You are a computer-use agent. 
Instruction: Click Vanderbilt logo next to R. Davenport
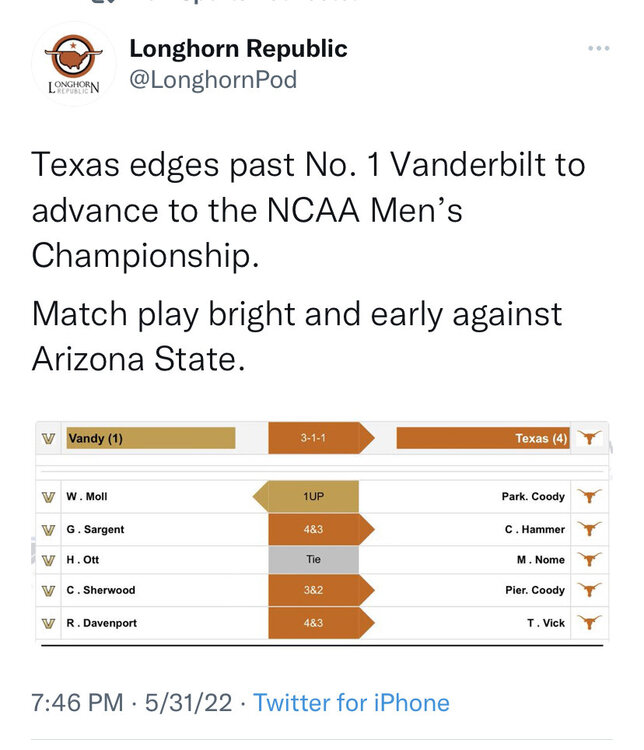click(x=47, y=623)
